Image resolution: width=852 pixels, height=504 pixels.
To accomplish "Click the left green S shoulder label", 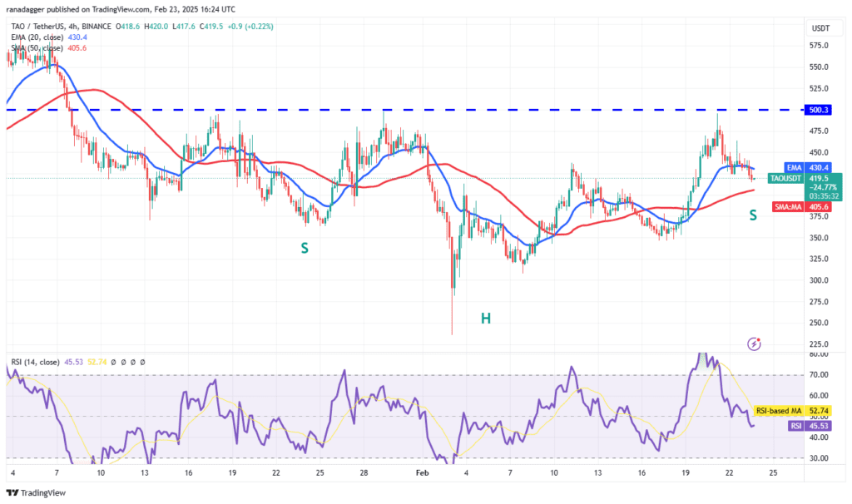I will [x=305, y=248].
